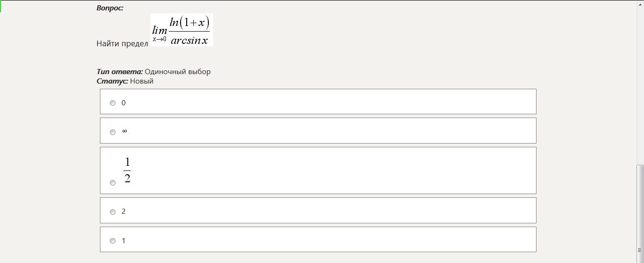644x263 pixels.
Task: Click the scrollbar track above the thumb
Action: (640, 85)
